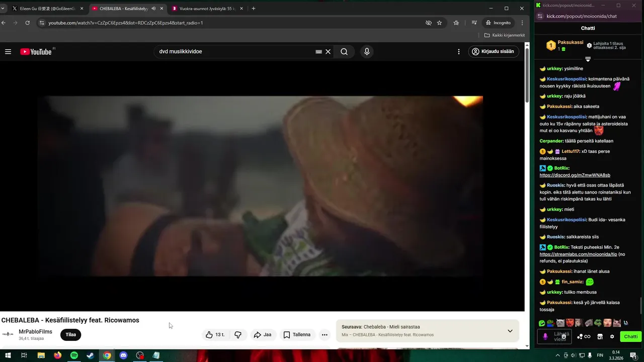
Task: Open the discord.gg link in chat
Action: [x=575, y=175]
